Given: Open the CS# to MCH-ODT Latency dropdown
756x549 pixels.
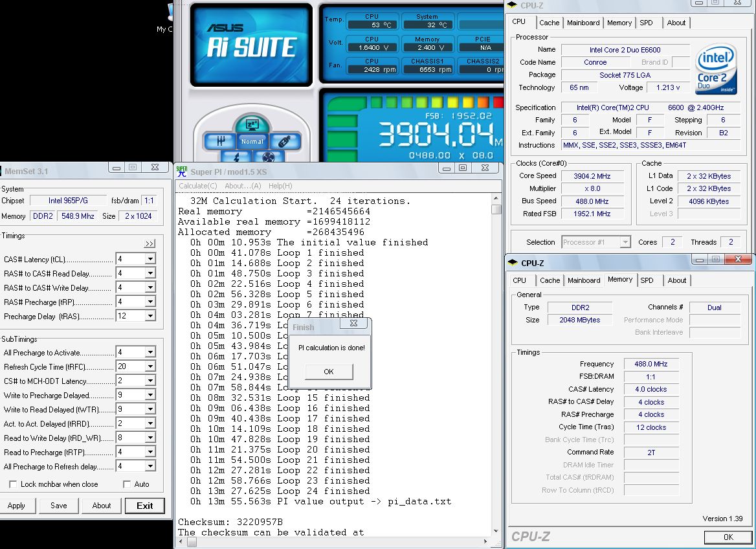Looking at the screenshot, I should click(150, 381).
